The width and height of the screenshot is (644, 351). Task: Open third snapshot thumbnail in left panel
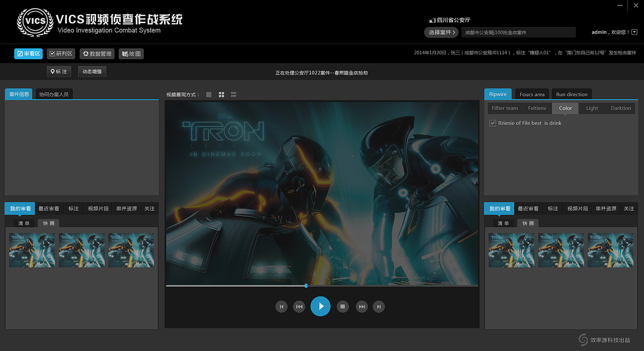coord(131,250)
